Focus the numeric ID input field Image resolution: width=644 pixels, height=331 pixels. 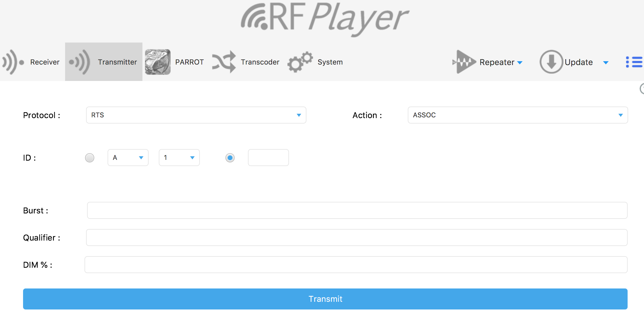pos(268,158)
